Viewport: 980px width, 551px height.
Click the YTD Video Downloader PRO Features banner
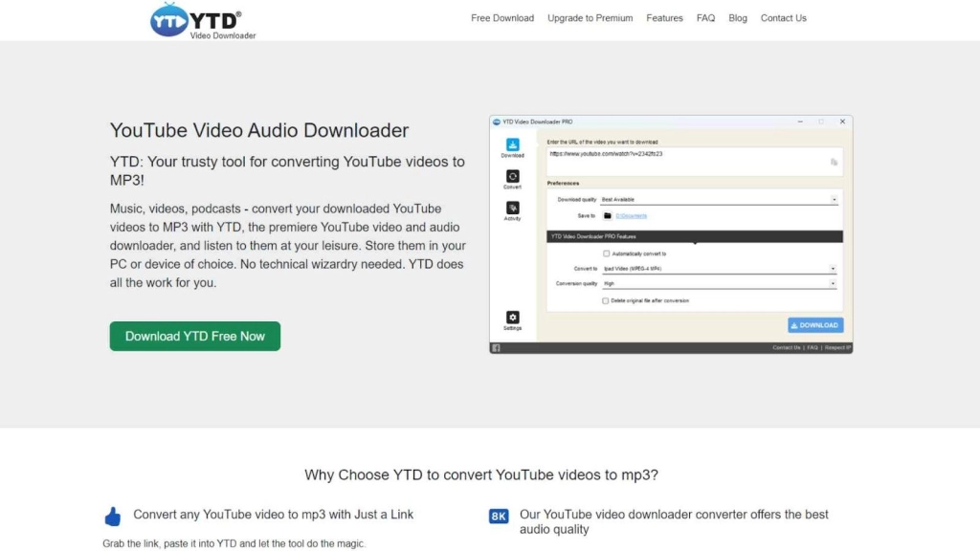pyautogui.click(x=695, y=237)
